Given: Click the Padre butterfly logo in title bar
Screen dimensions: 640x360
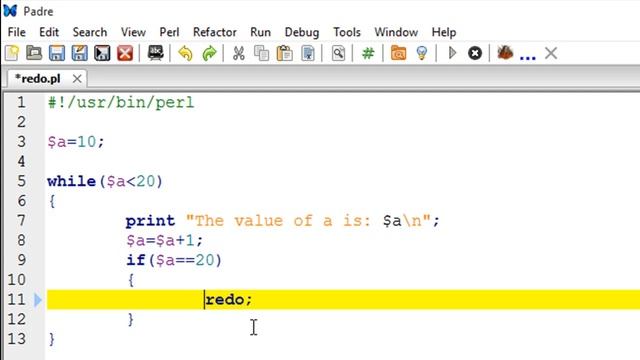Looking at the screenshot, I should point(10,11).
